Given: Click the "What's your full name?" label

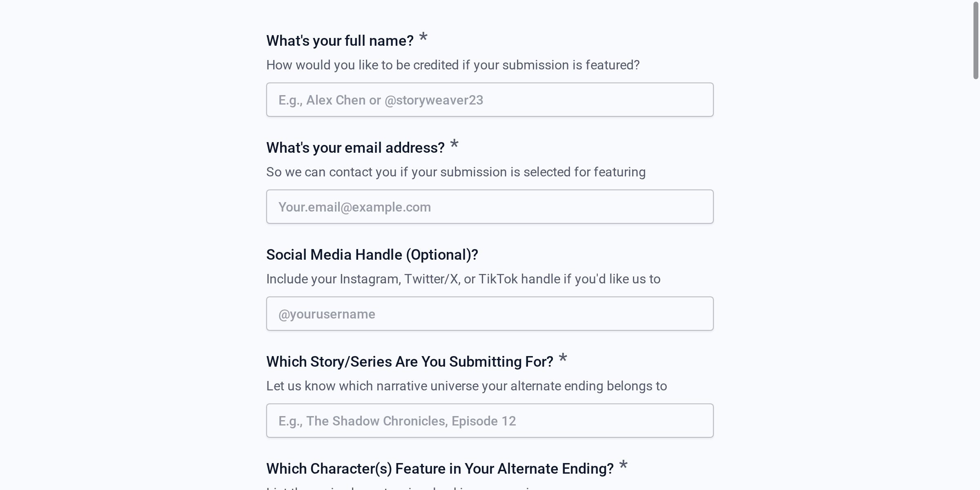Looking at the screenshot, I should (x=340, y=41).
